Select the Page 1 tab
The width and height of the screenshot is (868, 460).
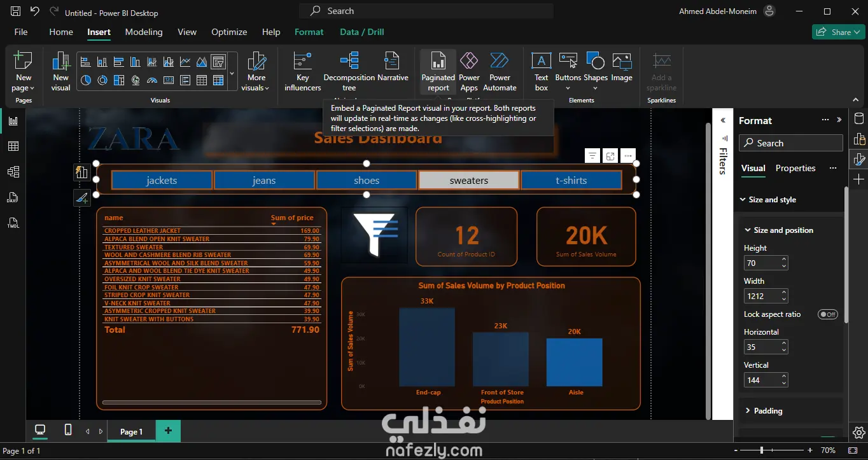coord(132,431)
